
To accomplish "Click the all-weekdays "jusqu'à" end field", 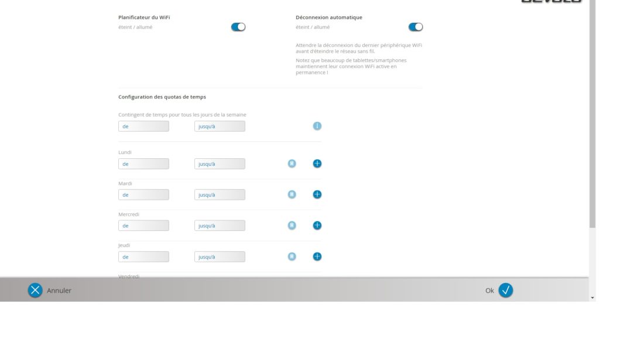I will (x=220, y=127).
